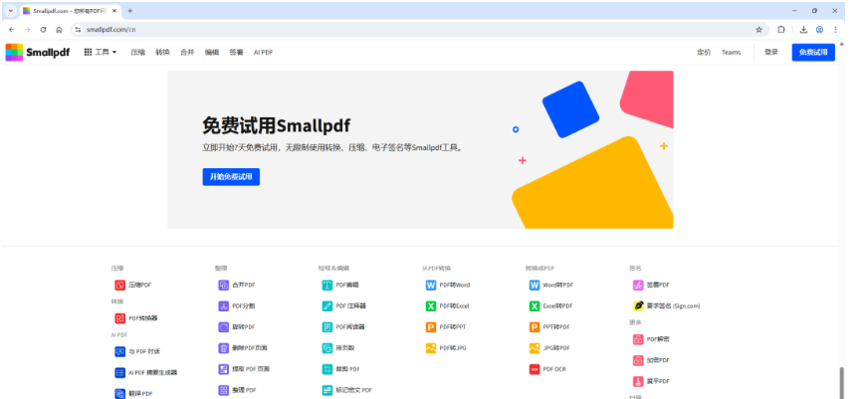The width and height of the screenshot is (868, 399).
Task: Open the 加密PDF lock icon
Action: point(638,360)
